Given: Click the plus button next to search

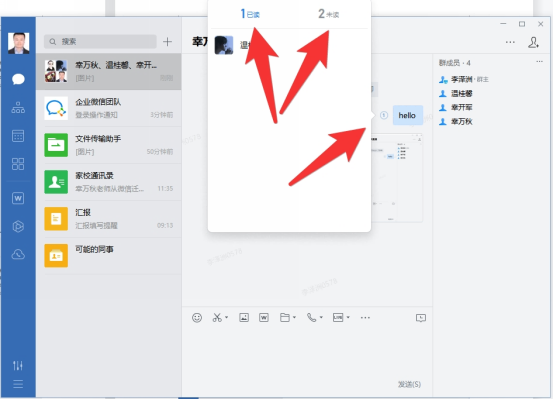Looking at the screenshot, I should (167, 42).
